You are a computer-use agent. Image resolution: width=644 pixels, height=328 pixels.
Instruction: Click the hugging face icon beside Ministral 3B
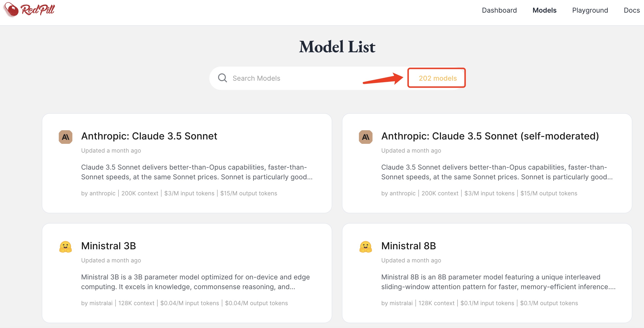point(66,247)
